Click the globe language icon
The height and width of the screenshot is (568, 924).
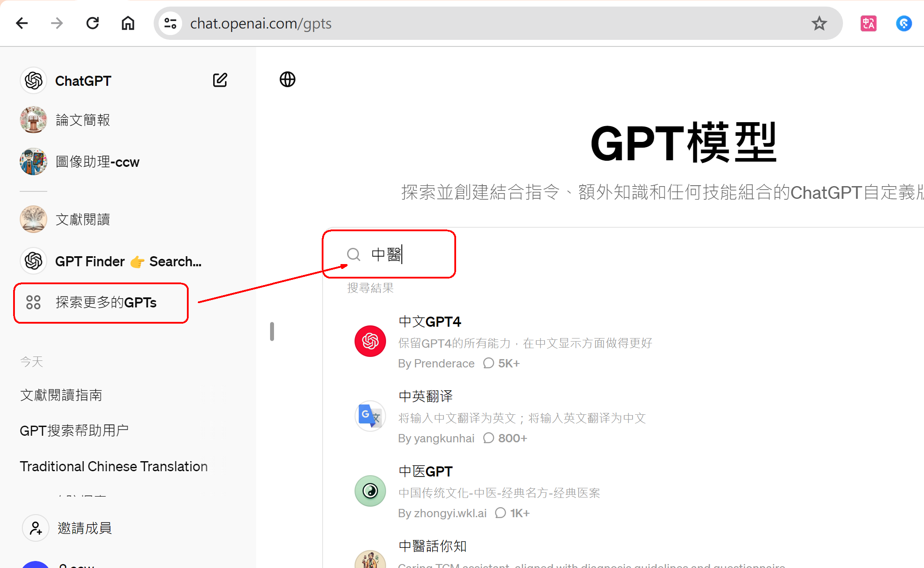click(x=287, y=80)
